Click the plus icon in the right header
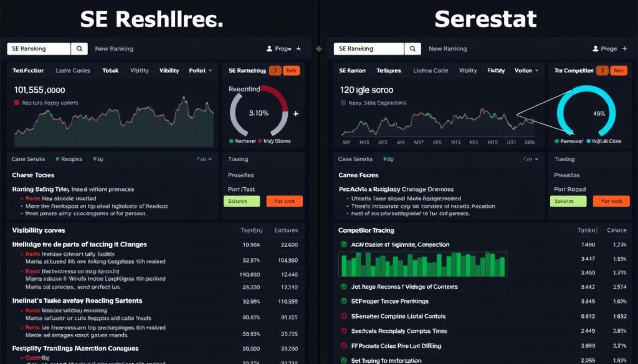The width and height of the screenshot is (638, 364). coord(624,49)
